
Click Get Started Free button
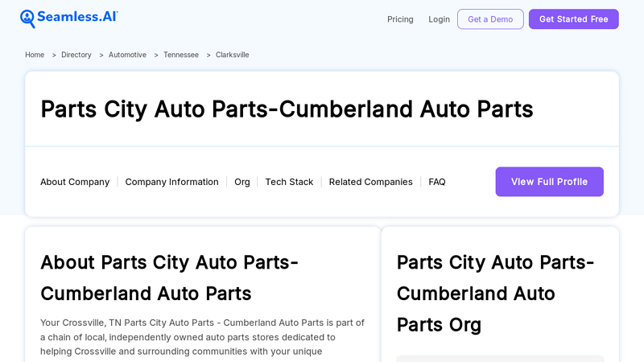573,19
